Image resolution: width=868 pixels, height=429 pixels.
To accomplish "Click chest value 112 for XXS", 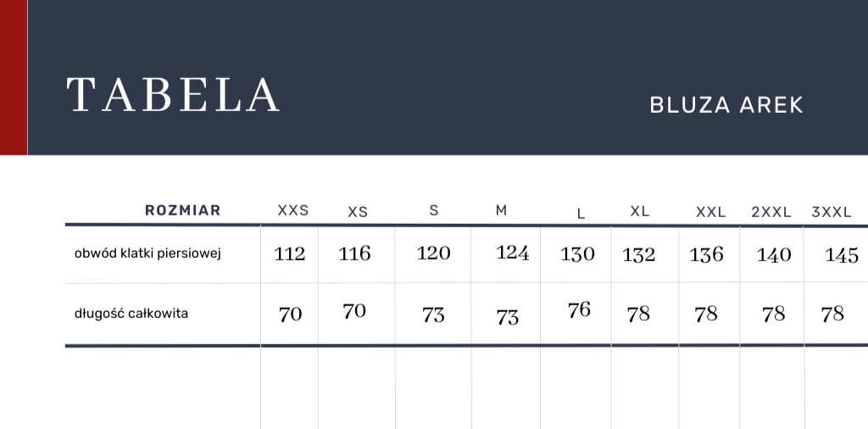I will click(290, 253).
